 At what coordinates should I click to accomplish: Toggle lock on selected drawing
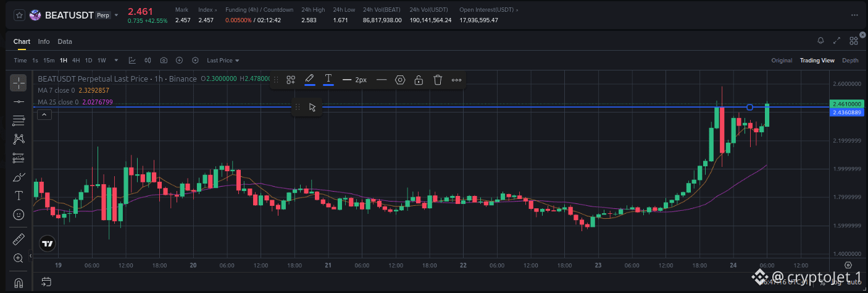419,80
